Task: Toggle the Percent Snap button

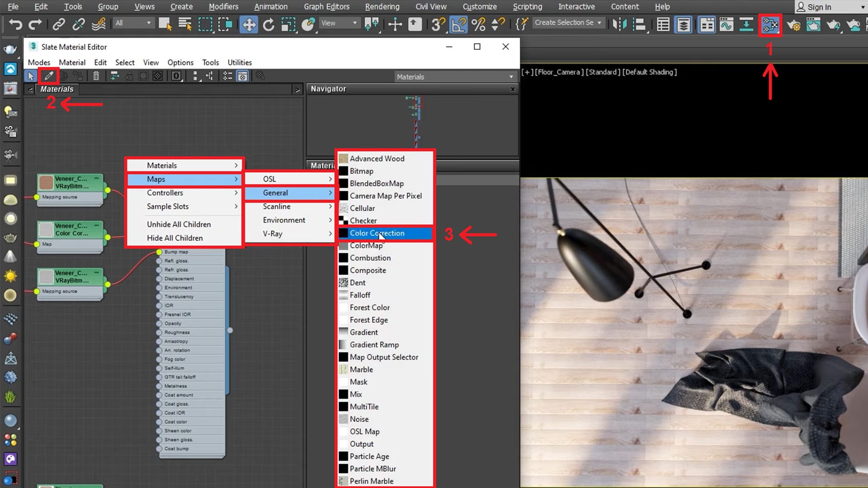Action: [478, 24]
